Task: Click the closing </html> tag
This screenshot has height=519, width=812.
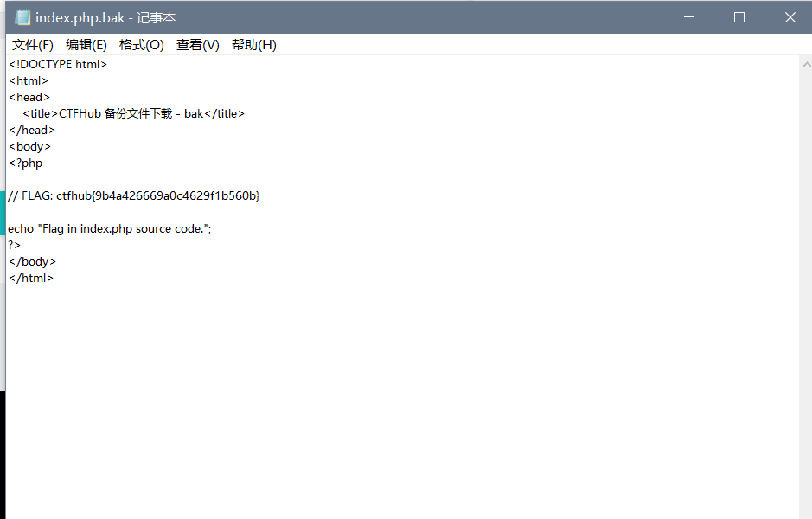Action: pyautogui.click(x=31, y=277)
